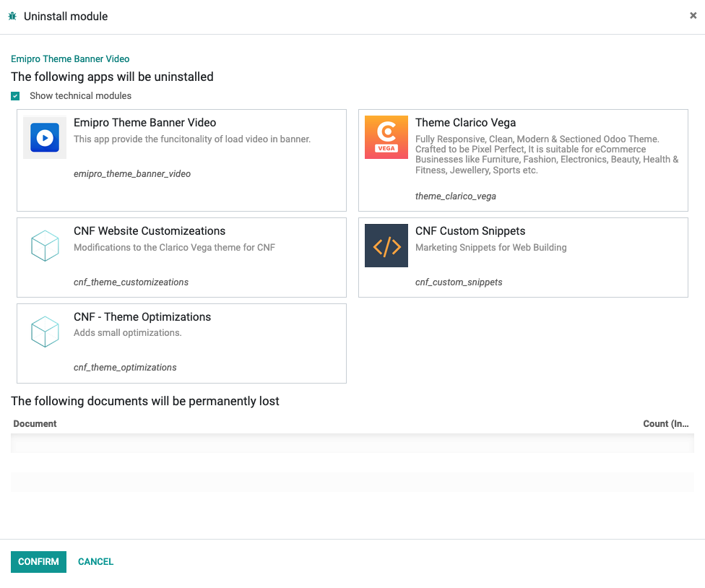Confirm the module uninstall
The width and height of the screenshot is (705, 588).
39,562
